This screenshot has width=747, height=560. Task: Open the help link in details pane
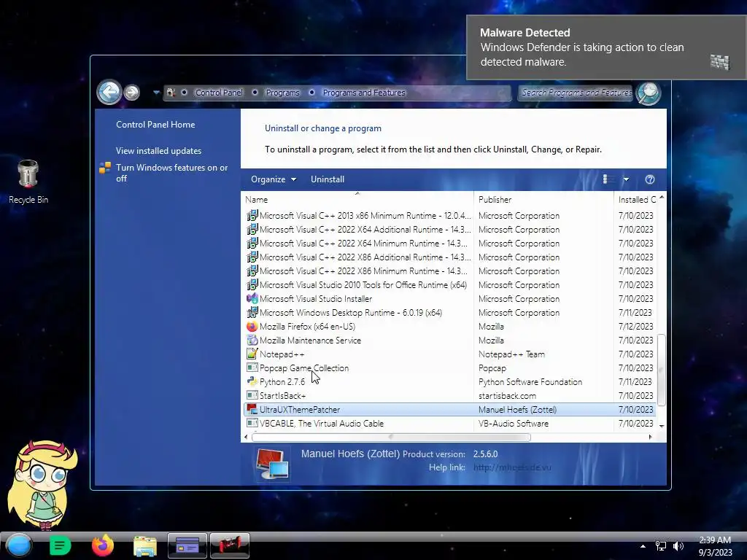(x=512, y=467)
